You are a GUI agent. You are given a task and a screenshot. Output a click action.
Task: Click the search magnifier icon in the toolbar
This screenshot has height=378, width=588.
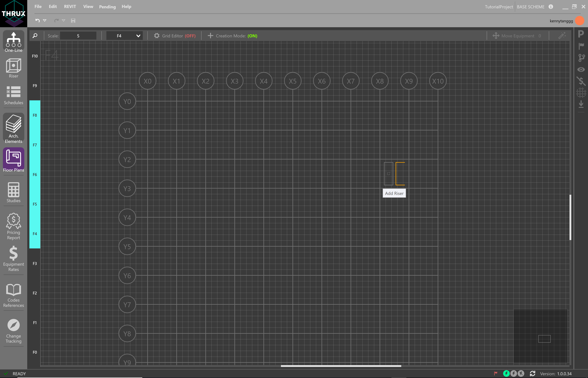tap(35, 36)
